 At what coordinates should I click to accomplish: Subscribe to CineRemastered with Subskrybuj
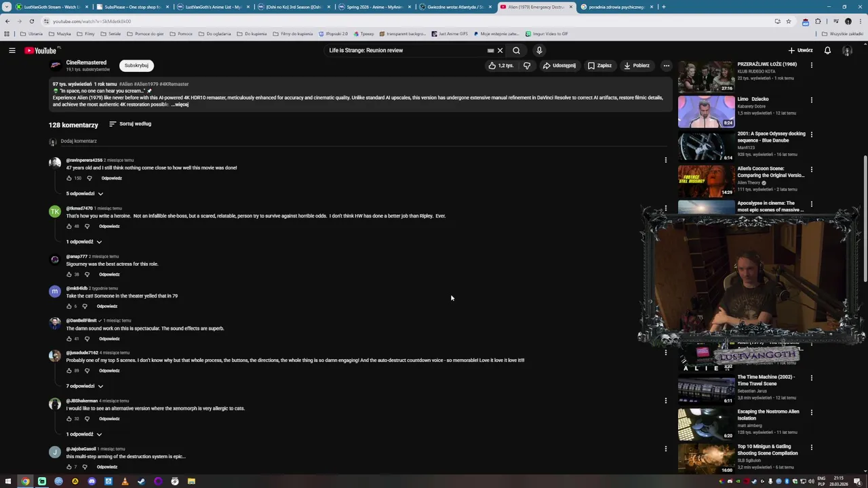coord(136,66)
